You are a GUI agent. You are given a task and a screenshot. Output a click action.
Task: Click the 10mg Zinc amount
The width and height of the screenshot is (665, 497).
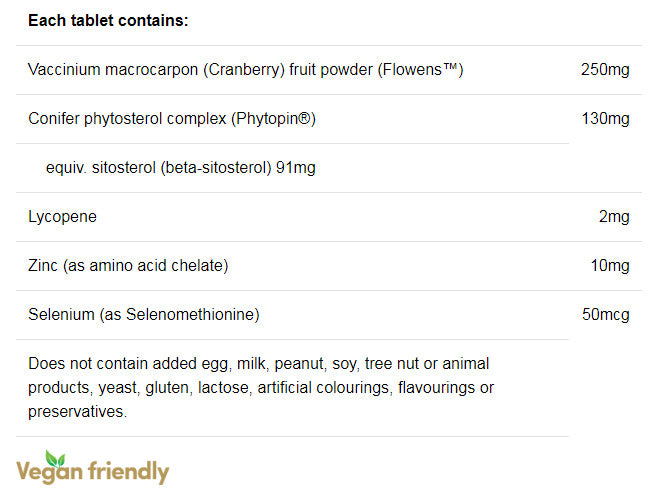point(608,266)
